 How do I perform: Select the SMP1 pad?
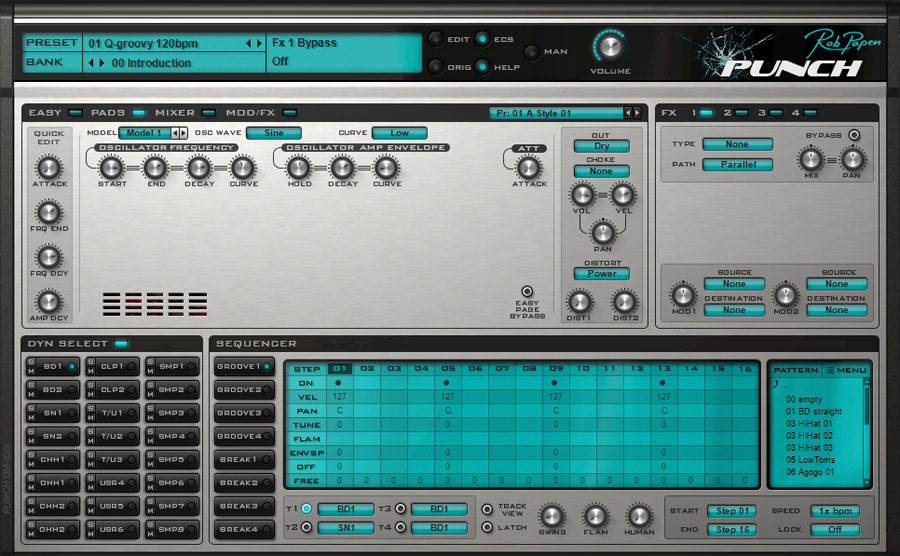point(172,366)
